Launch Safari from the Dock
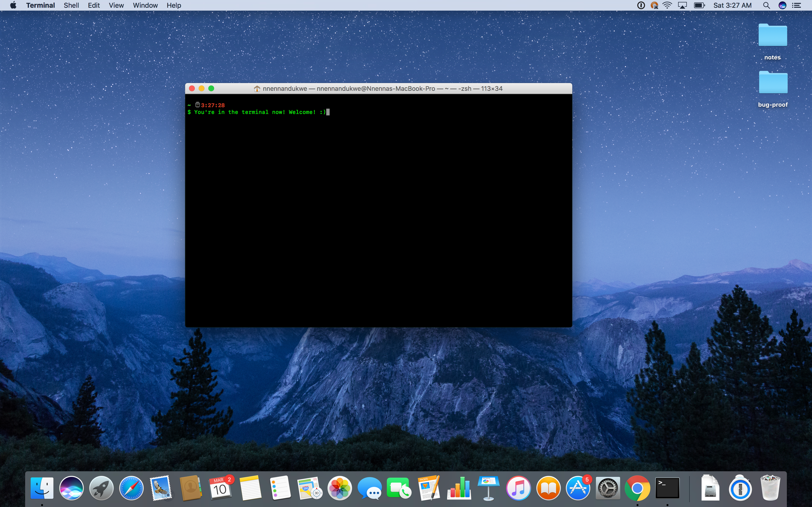The width and height of the screenshot is (812, 507). click(x=131, y=488)
